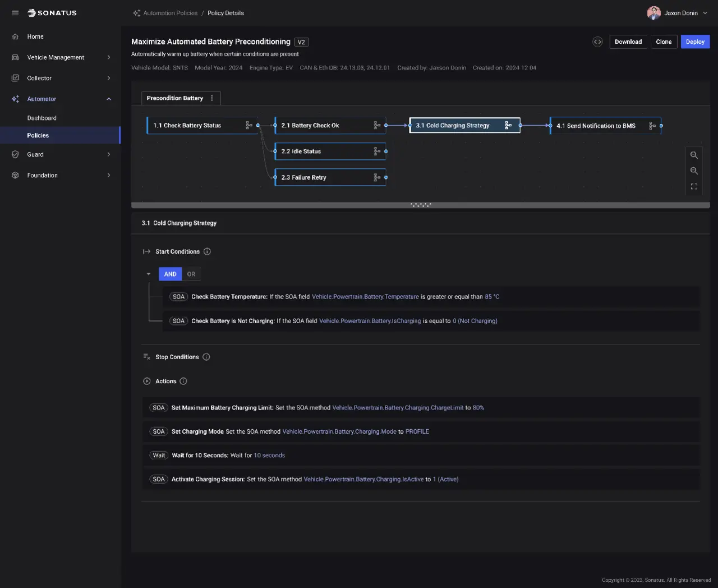Select the AND condition operator
This screenshot has width=718, height=588.
(x=170, y=274)
